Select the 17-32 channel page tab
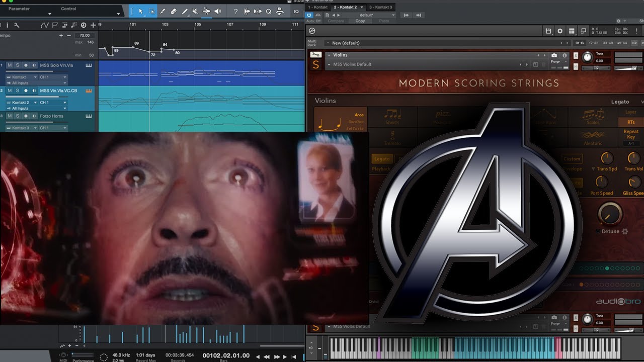644x362 pixels. tap(594, 43)
